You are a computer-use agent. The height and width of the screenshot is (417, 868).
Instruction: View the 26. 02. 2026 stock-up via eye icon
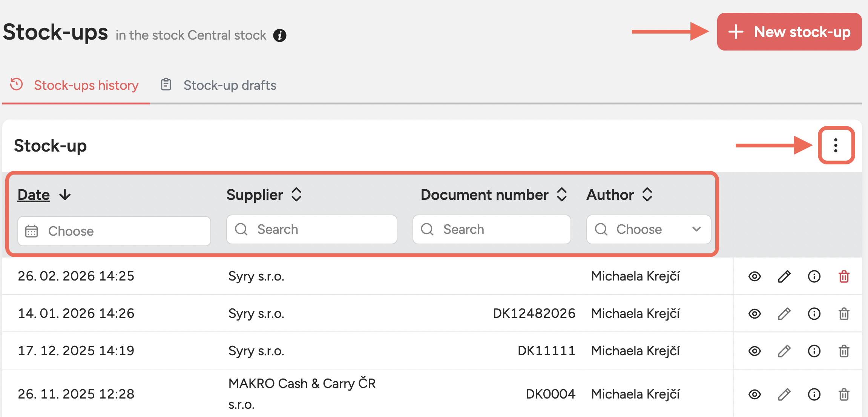click(755, 276)
